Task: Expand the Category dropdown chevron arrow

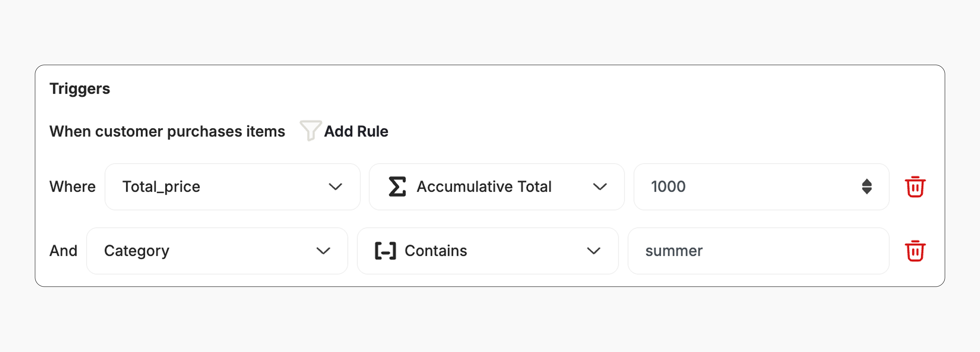Action: (x=323, y=251)
